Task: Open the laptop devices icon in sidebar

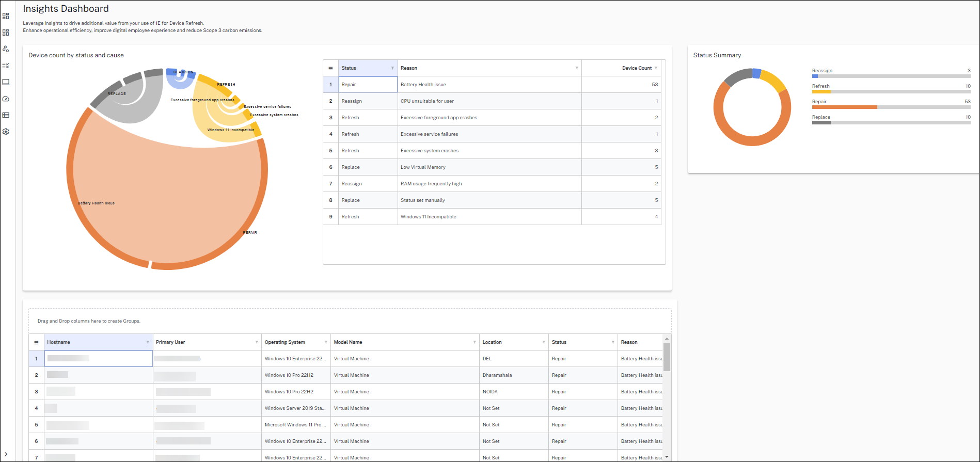Action: coord(6,82)
